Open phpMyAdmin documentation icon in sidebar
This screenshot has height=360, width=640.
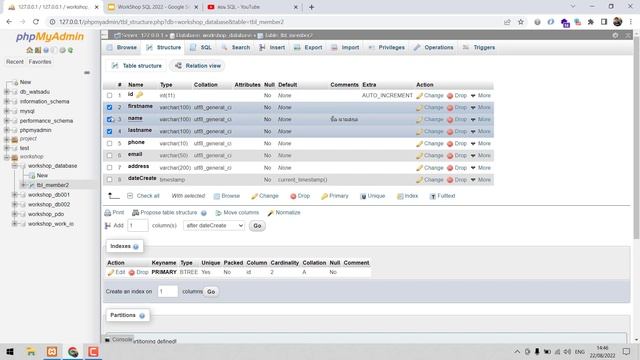click(46, 50)
